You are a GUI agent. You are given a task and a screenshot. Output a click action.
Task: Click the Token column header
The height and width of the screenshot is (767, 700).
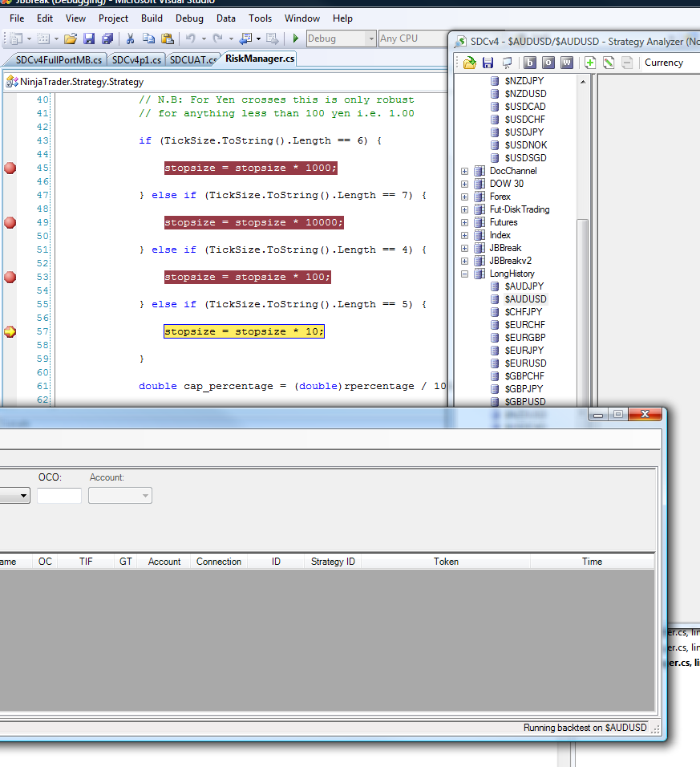[446, 562]
